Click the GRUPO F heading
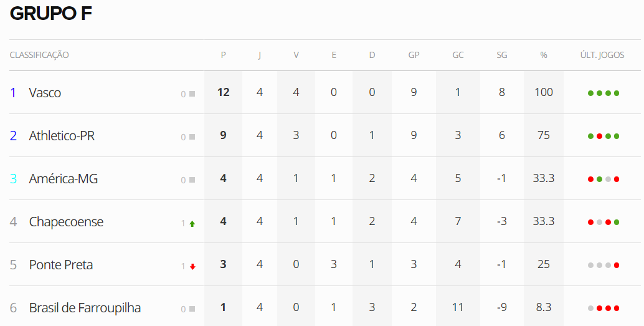The width and height of the screenshot is (644, 326). [x=51, y=14]
